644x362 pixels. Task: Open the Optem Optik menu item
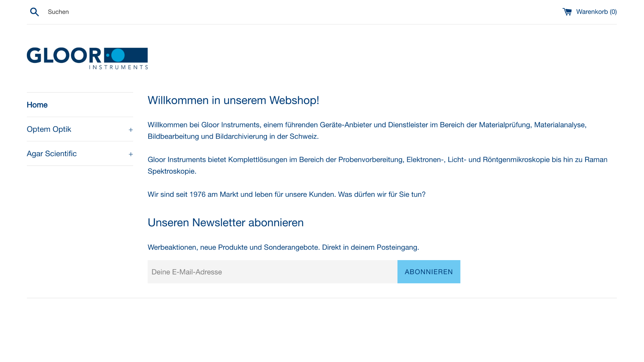49,129
